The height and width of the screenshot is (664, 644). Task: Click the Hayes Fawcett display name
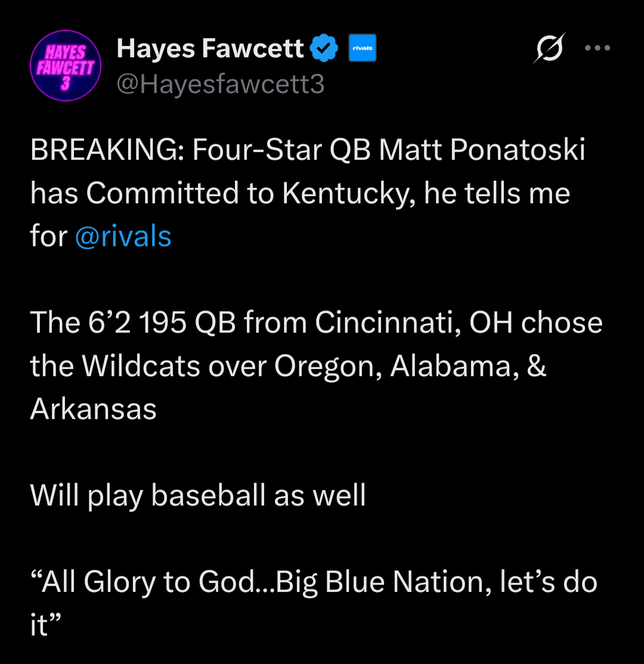coord(210,49)
